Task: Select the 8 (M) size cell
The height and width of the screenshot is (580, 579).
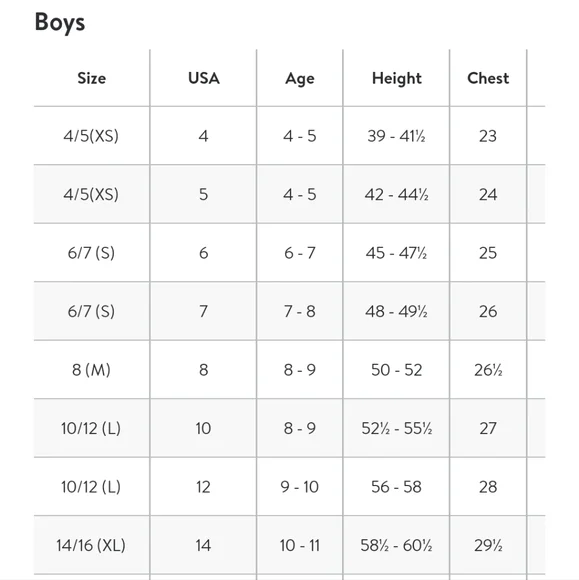Action: (x=91, y=370)
